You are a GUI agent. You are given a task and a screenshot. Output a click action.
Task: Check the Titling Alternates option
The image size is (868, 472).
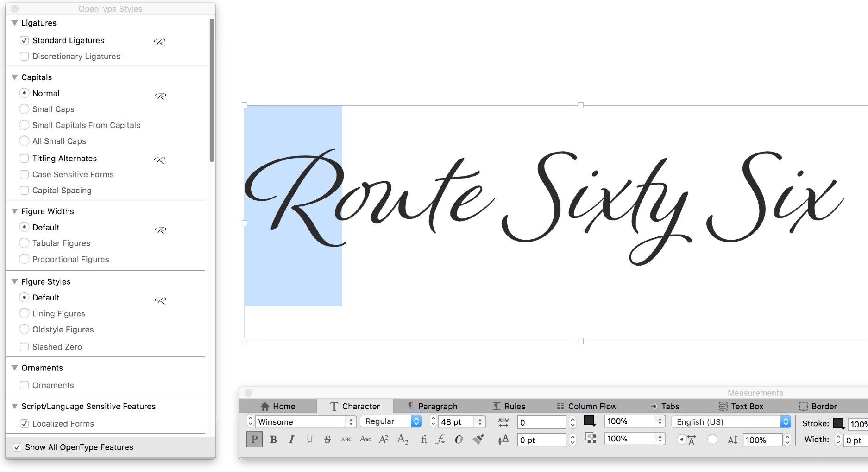(25, 159)
